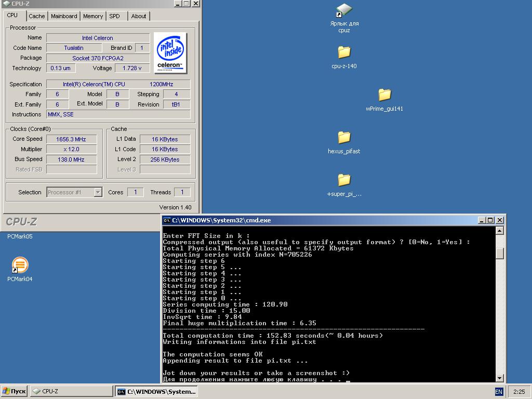Click the Cores count field
Viewport: 532px width, 399px height.
(136, 192)
